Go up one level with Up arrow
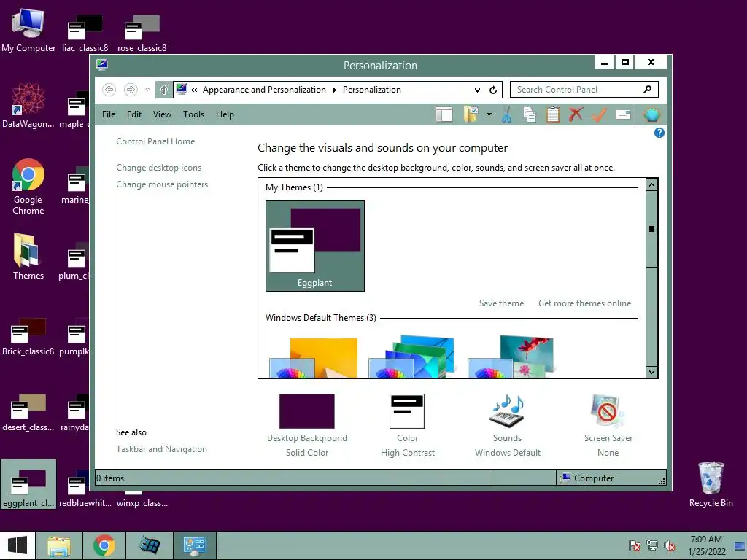The width and height of the screenshot is (747, 560). (164, 90)
